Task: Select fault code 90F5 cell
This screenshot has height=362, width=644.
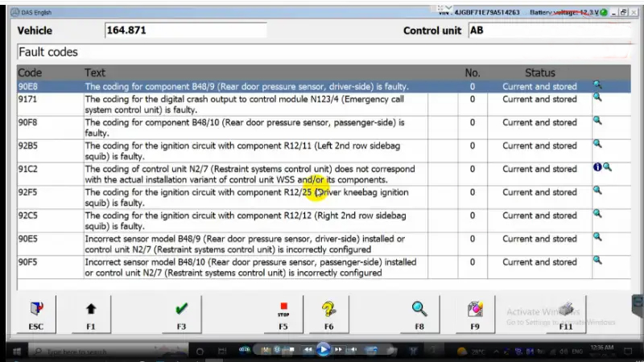Action: [50, 267]
